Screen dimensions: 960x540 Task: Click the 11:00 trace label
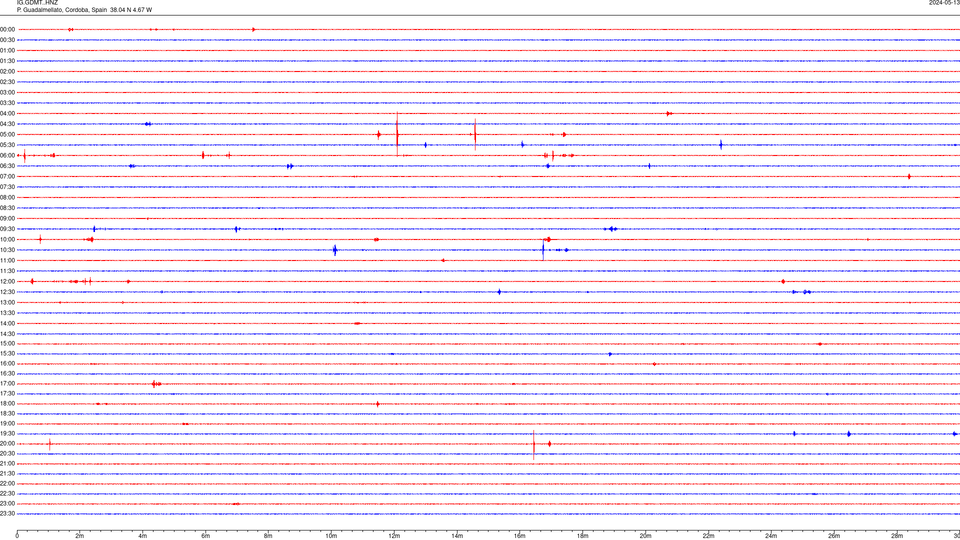[x=7, y=260]
